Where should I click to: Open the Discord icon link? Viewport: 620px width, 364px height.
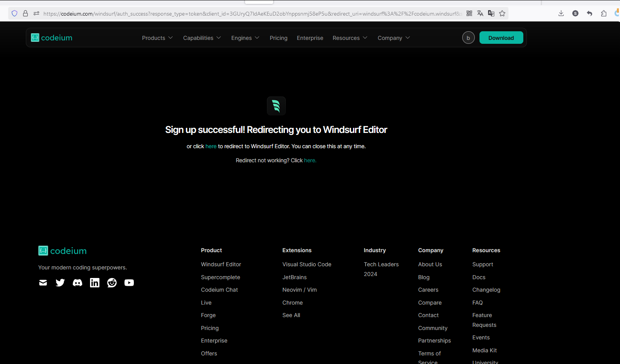[x=77, y=283]
